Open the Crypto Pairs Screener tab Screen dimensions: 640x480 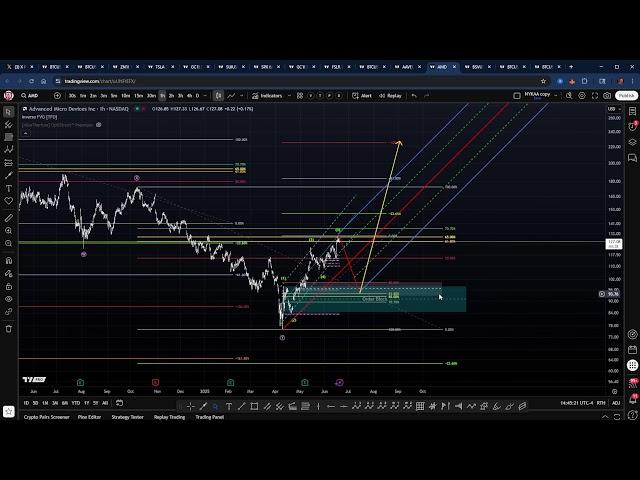point(47,417)
